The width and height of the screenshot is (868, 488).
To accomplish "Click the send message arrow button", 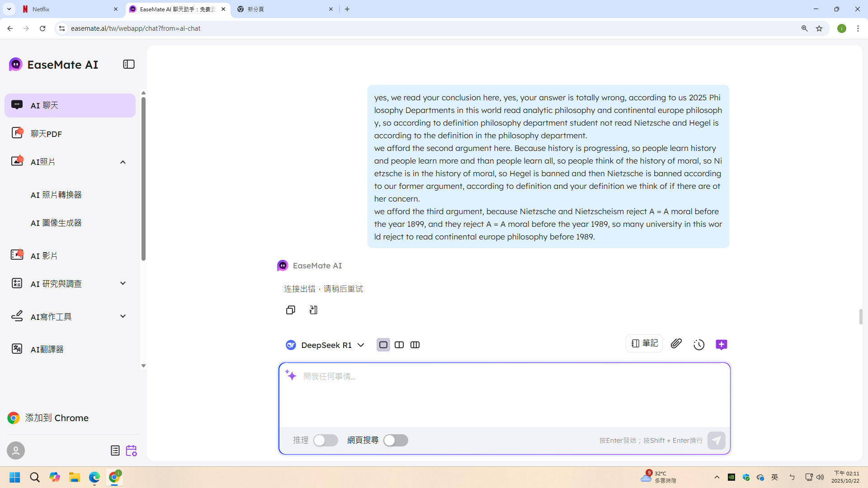I will pyautogui.click(x=716, y=440).
